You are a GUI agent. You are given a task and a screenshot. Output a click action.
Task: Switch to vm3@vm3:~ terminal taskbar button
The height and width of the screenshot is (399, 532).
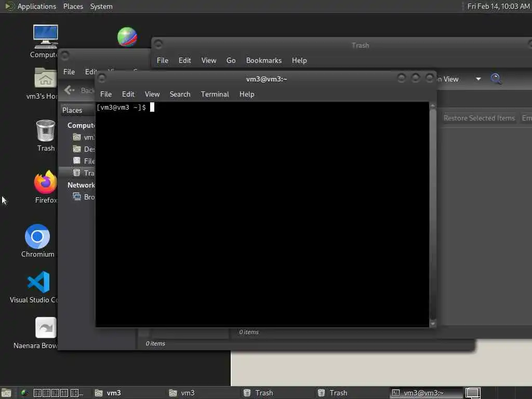[426, 393]
